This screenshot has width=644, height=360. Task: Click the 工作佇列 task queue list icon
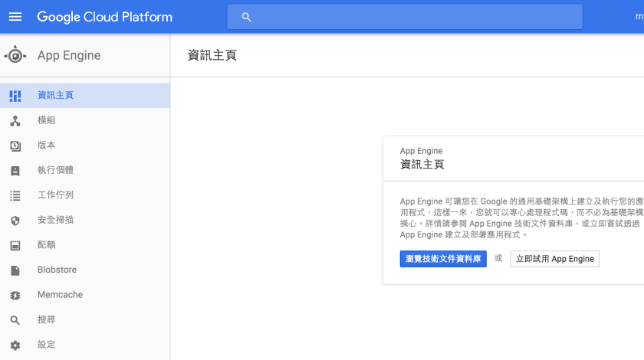[x=15, y=196]
